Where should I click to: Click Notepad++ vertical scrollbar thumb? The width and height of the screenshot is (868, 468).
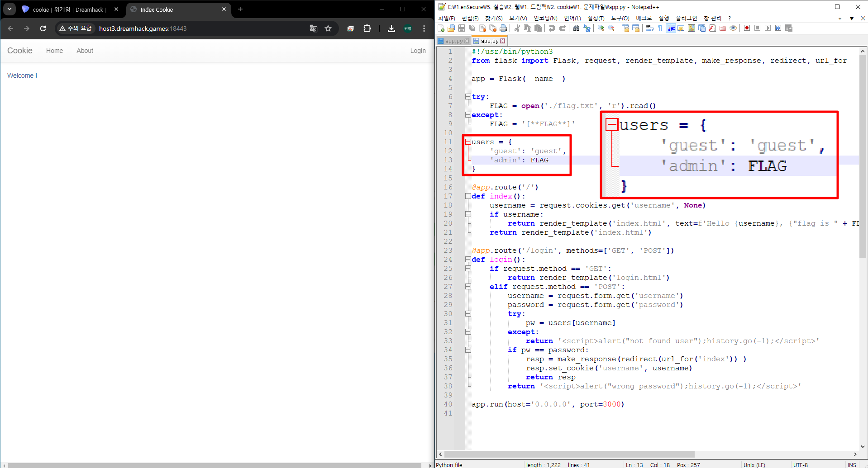point(863,156)
